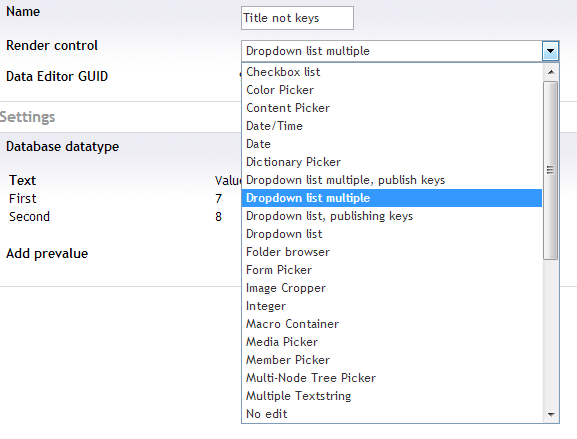This screenshot has height=439, width=577.
Task: Select Media Picker option
Action: (392, 342)
